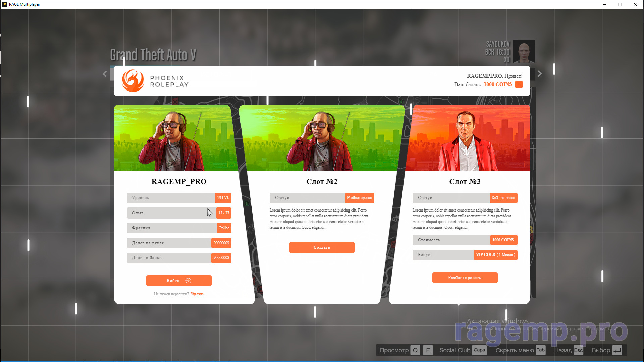Click the Q key hint icon

click(415, 350)
